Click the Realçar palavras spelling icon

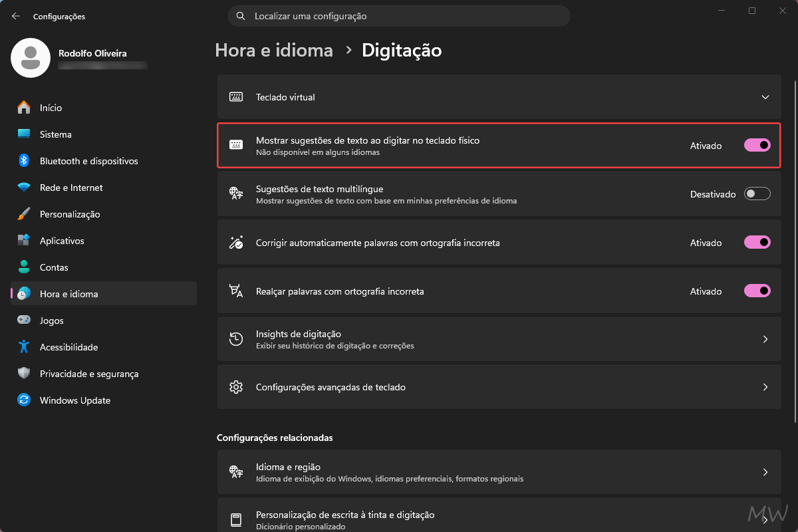pyautogui.click(x=236, y=291)
